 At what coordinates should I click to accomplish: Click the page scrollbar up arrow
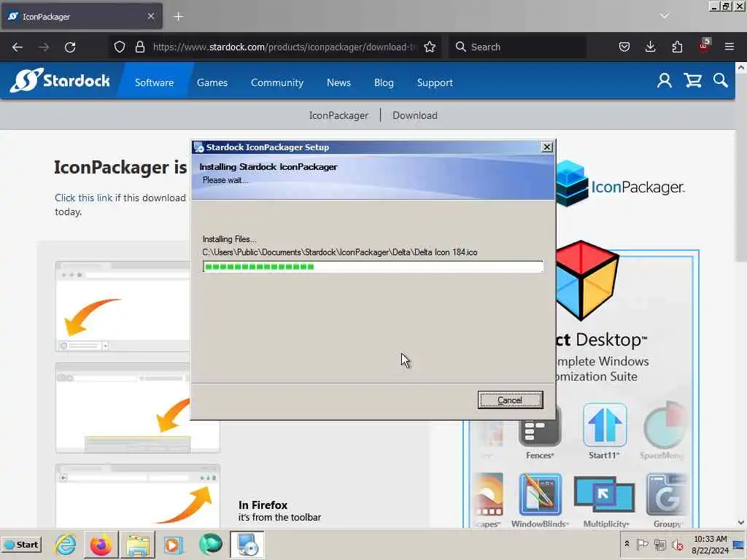[741, 68]
